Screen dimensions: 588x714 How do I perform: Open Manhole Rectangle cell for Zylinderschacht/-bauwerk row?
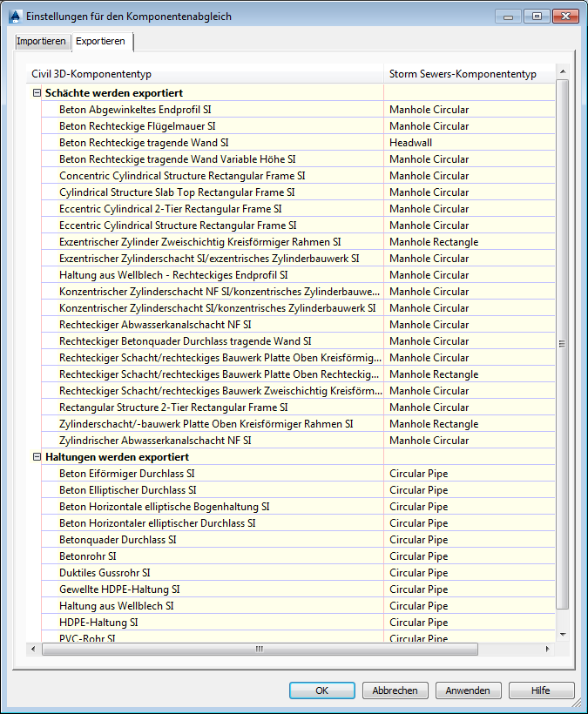(x=470, y=424)
